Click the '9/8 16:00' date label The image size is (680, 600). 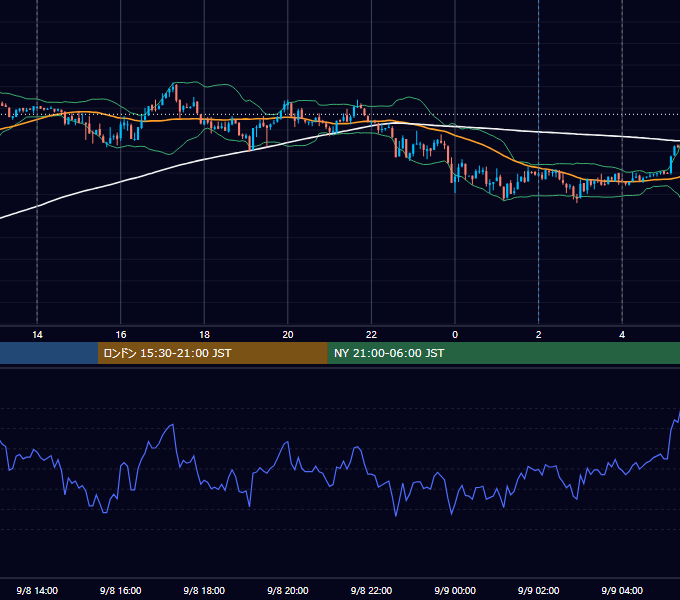pyautogui.click(x=121, y=590)
